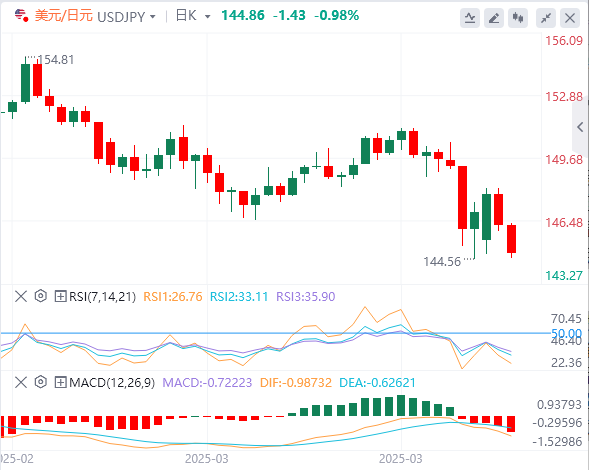Click the percent change -0.98%
589x470 pixels.
click(337, 15)
